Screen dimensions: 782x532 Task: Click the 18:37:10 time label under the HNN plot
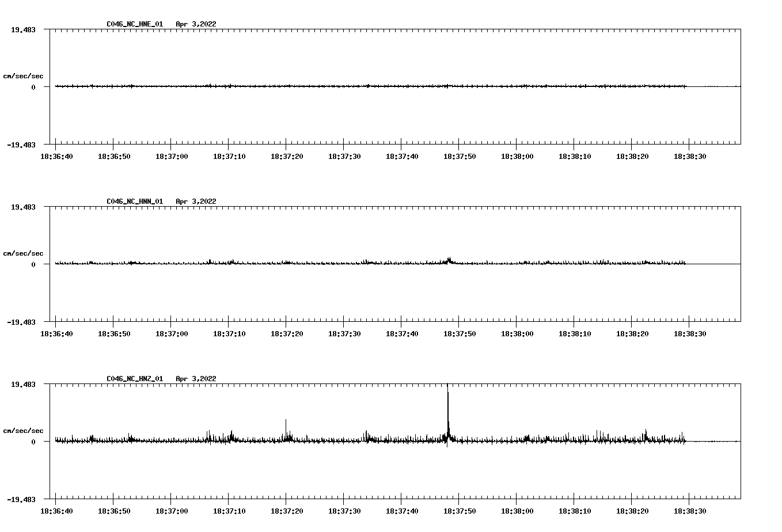229,334
